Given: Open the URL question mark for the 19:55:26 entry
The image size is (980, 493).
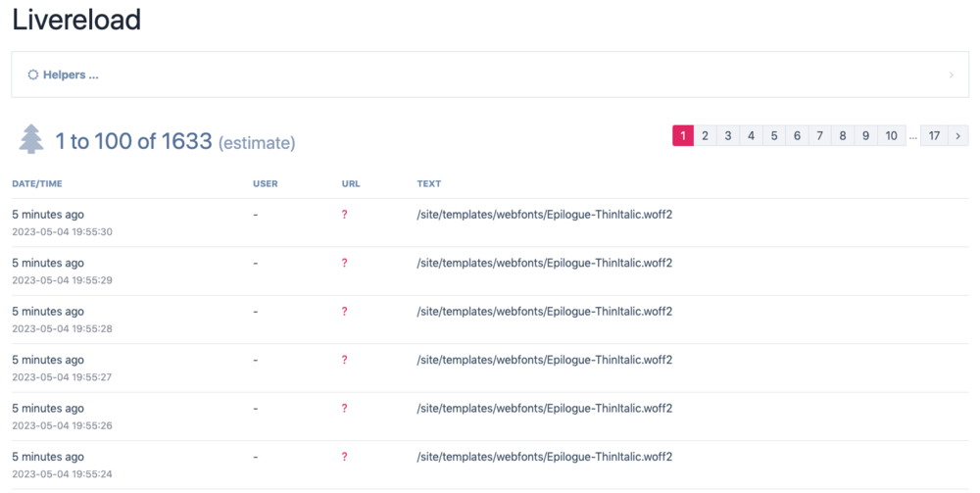Looking at the screenshot, I should coord(344,409).
